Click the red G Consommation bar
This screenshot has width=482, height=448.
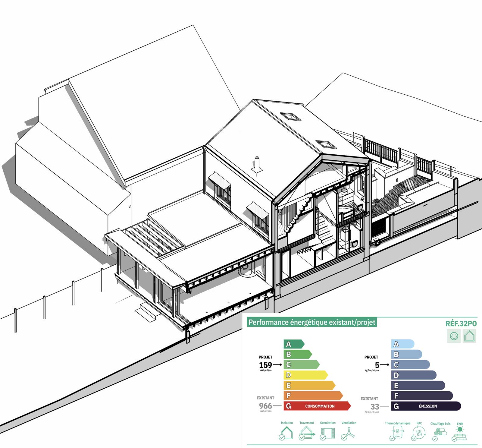(x=317, y=406)
